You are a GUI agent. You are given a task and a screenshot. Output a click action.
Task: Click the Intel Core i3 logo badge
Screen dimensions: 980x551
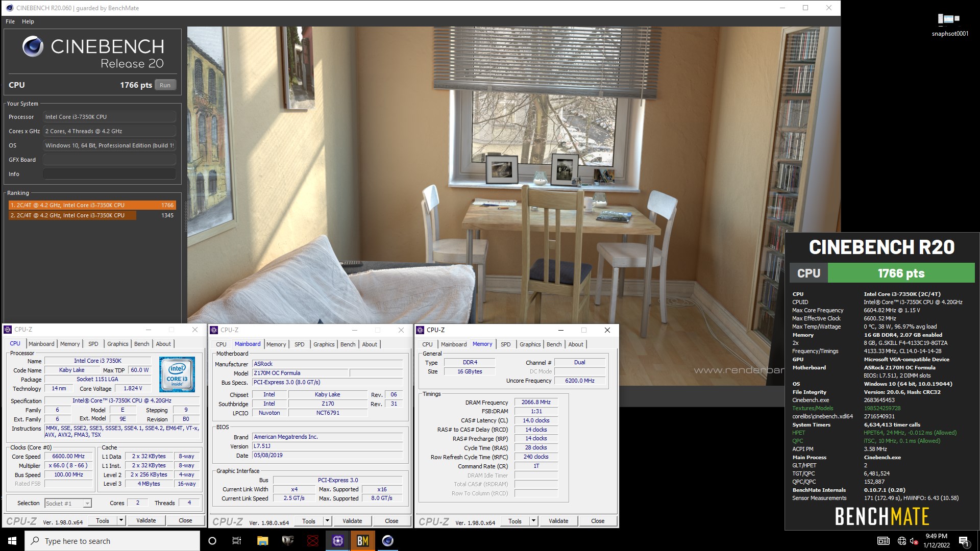pos(177,374)
